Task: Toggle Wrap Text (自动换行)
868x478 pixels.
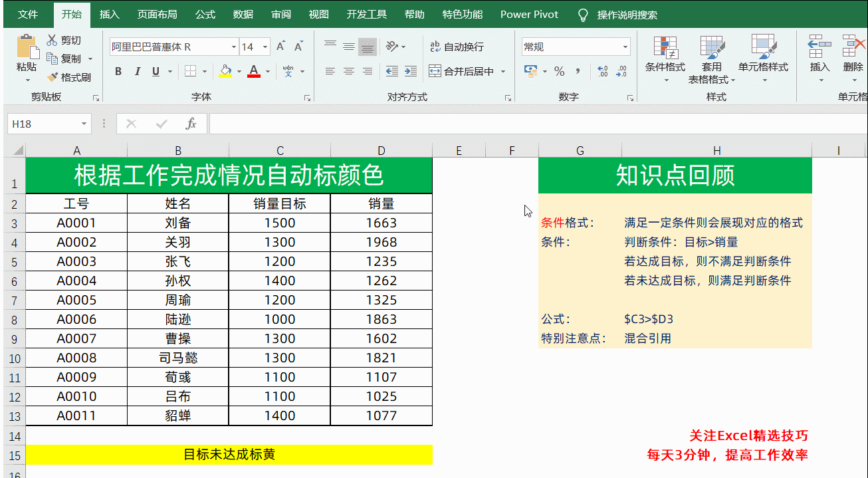Action: [x=457, y=47]
